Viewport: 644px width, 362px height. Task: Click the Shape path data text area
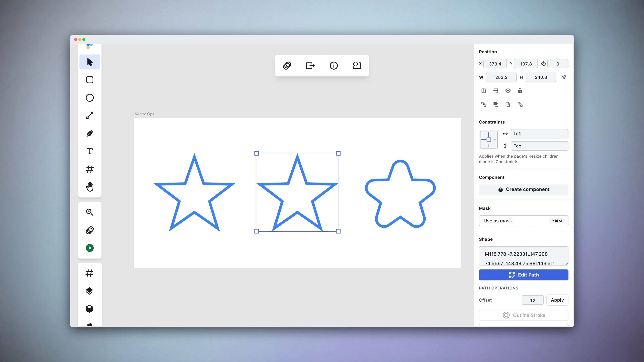(x=524, y=256)
